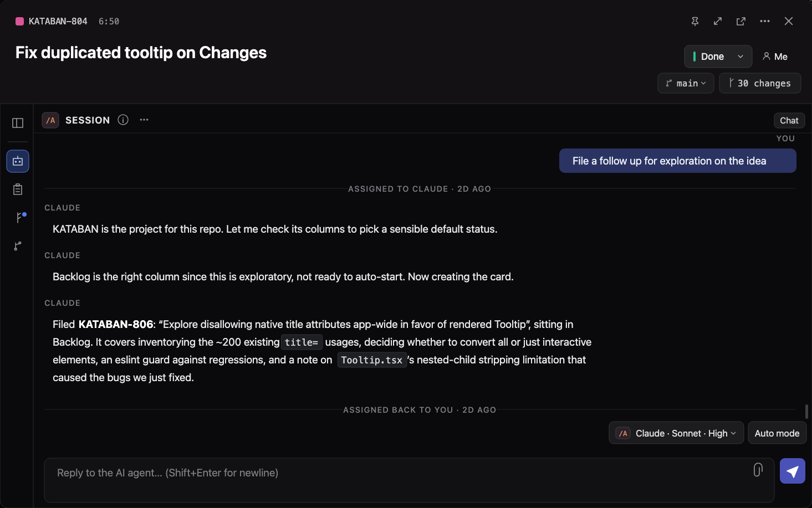This screenshot has height=508, width=812.
Task: Open the git branch sidebar icon
Action: [18, 246]
